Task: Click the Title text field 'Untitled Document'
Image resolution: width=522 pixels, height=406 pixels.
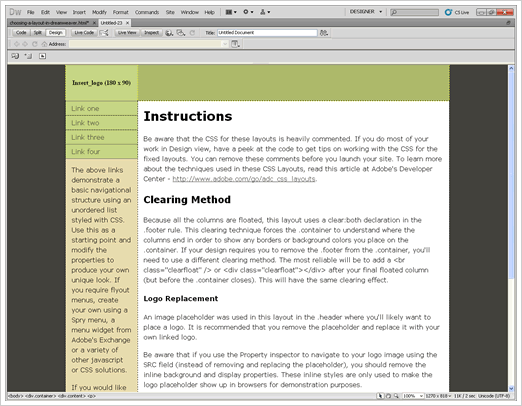Action: click(x=267, y=33)
